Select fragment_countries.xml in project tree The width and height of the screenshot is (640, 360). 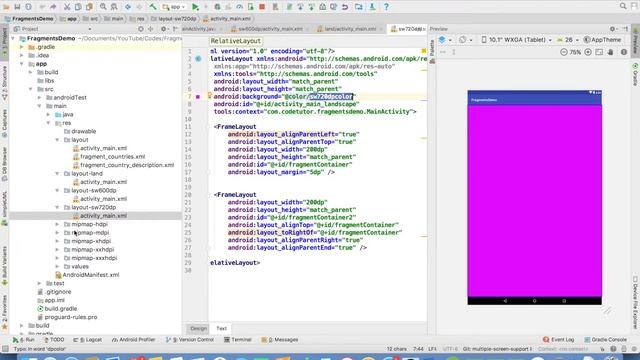pos(112,157)
